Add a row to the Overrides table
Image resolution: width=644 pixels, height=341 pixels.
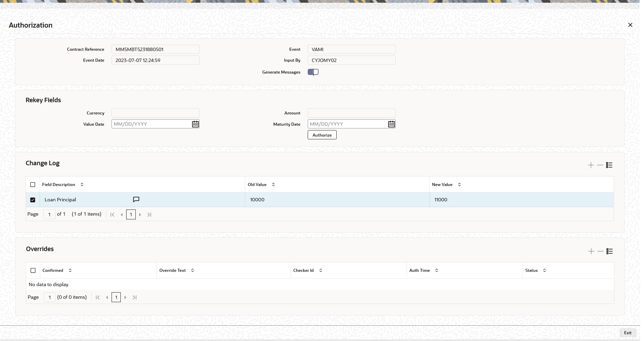point(591,251)
